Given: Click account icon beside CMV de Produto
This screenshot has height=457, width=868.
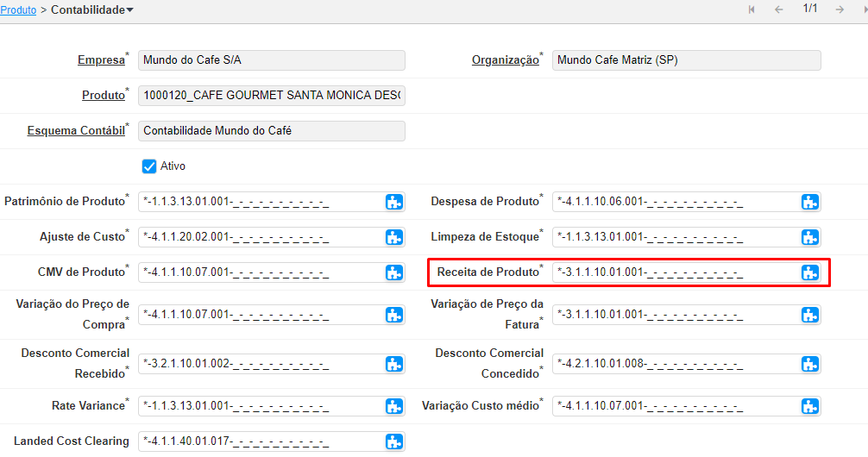Looking at the screenshot, I should pos(394,272).
